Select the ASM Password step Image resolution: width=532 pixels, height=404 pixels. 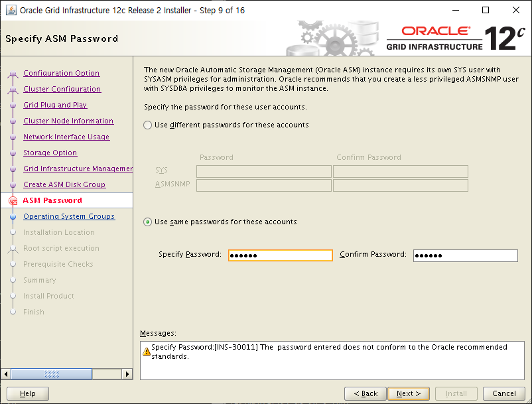[x=52, y=200]
